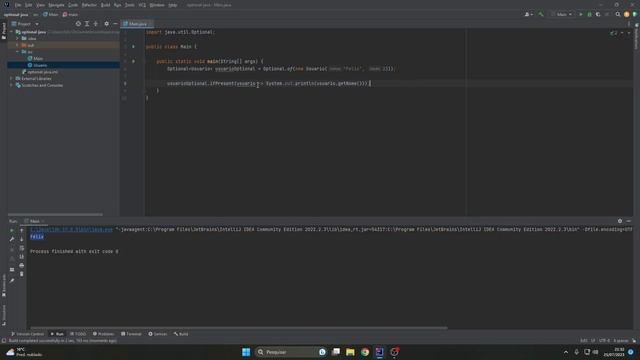
Task: Open Chrome from the taskbar
Action: pos(365,352)
